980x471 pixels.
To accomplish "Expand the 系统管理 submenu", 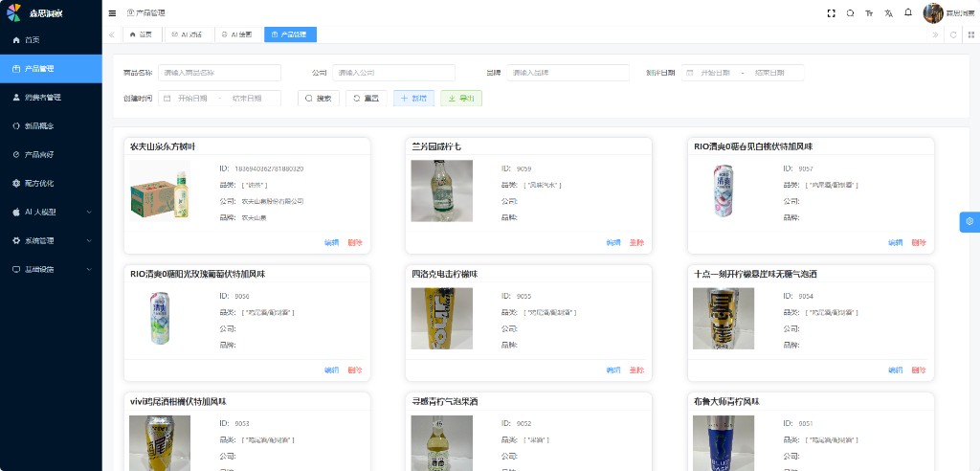I will [51, 241].
